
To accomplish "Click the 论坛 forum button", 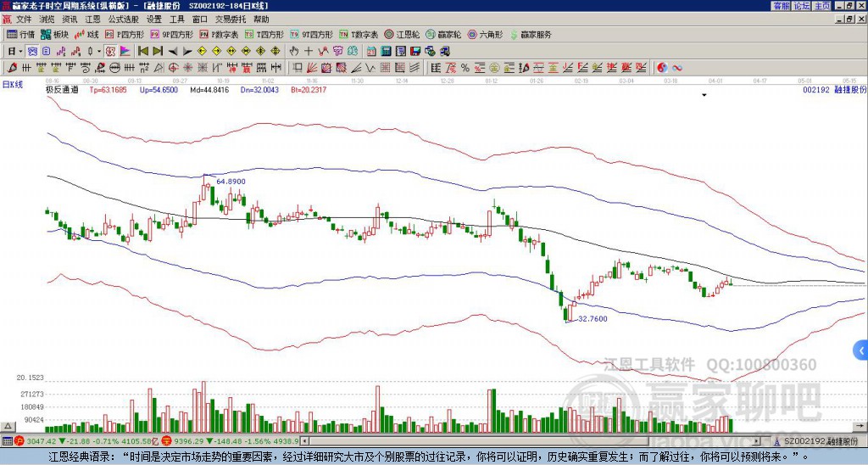I will [x=801, y=5].
